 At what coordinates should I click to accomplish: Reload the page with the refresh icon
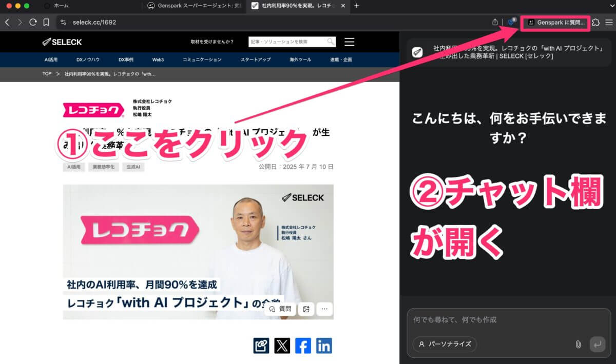point(33,22)
